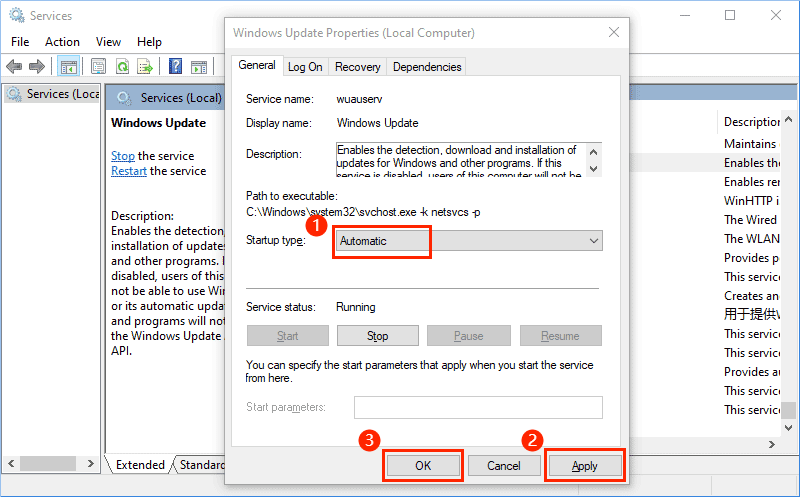Screen dimensions: 800x497
Task: Click the left pane scroll-right arrow
Action: (90, 463)
